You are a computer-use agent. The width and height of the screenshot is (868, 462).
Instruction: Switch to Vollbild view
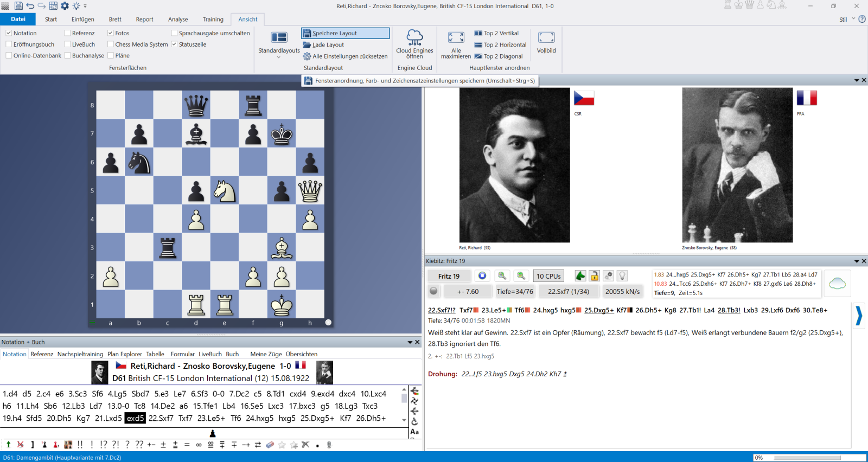click(x=546, y=43)
